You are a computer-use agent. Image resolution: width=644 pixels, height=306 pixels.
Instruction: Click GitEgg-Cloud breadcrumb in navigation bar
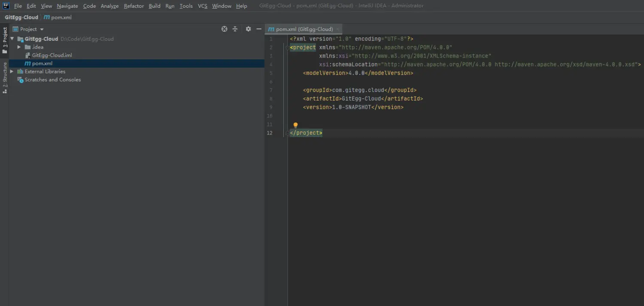21,18
